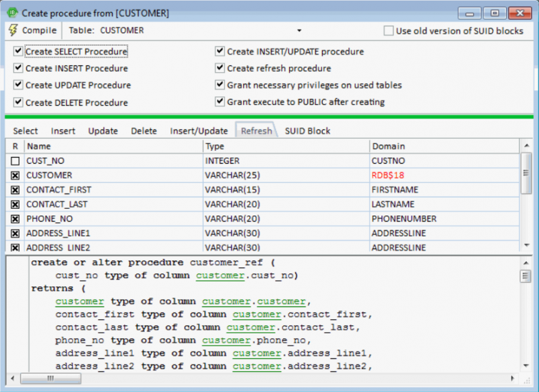Screen dimensions: 539x392
Task: Click the horizontal scroll right arrow
Action: coord(513,379)
